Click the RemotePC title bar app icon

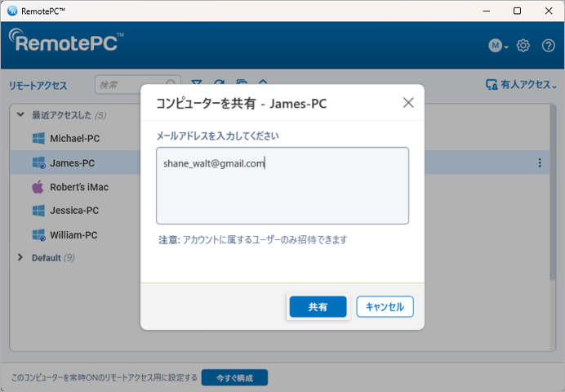point(12,11)
